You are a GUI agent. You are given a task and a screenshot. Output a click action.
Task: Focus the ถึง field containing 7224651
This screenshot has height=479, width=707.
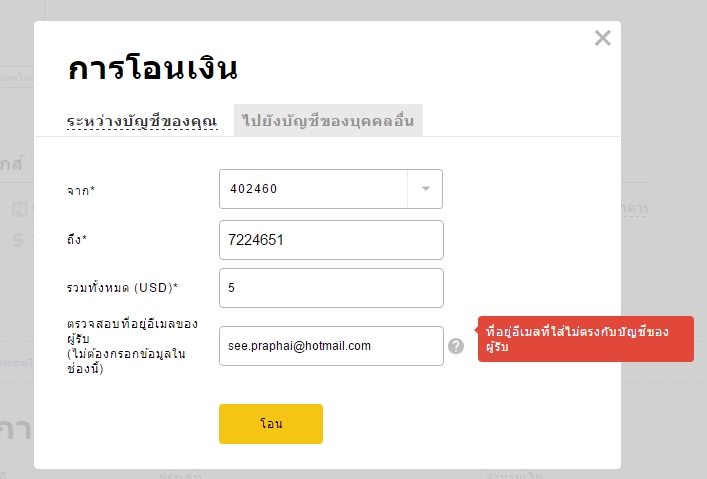[x=331, y=240]
